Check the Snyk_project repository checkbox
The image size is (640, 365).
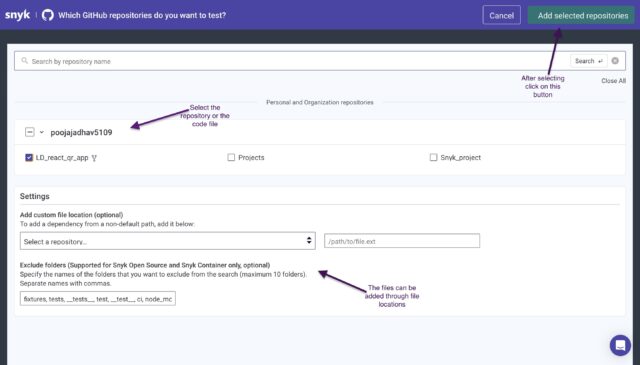[433, 158]
